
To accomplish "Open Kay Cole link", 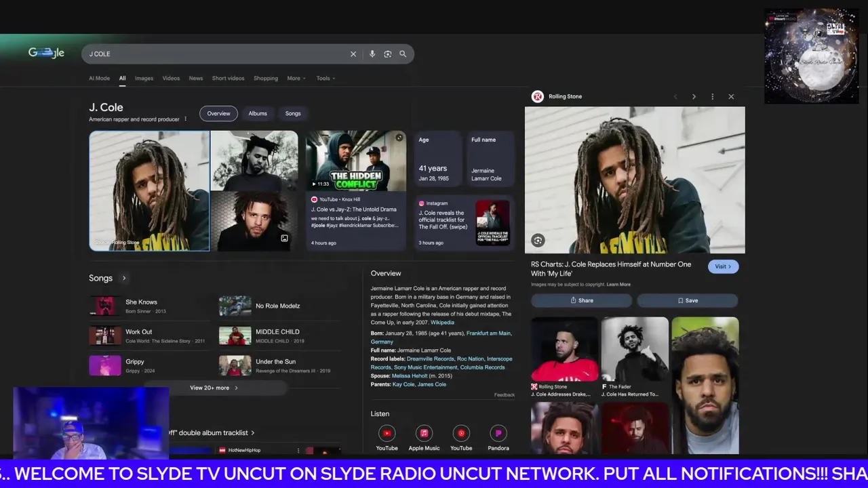I will (x=403, y=384).
